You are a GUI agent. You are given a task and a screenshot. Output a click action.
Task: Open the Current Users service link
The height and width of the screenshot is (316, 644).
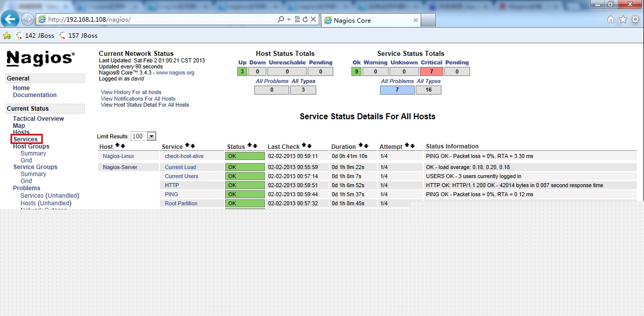[181, 177]
